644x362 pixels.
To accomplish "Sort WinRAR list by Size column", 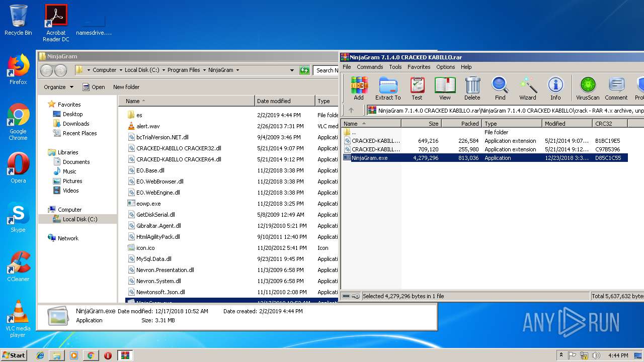I will click(x=422, y=123).
